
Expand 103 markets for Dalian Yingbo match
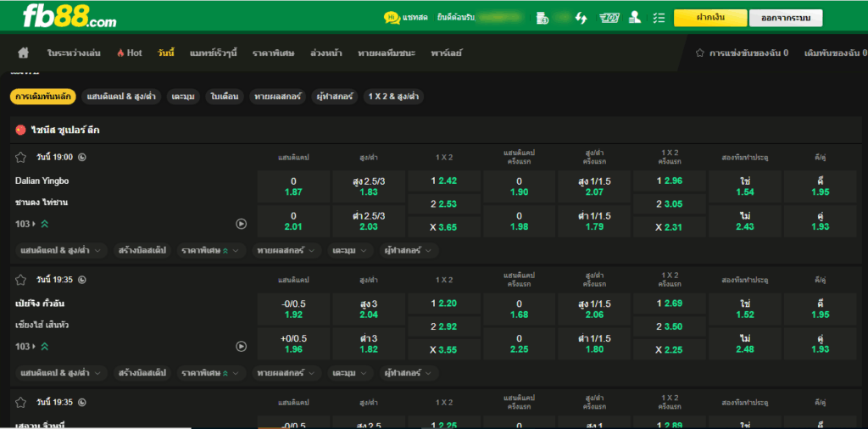pos(25,224)
